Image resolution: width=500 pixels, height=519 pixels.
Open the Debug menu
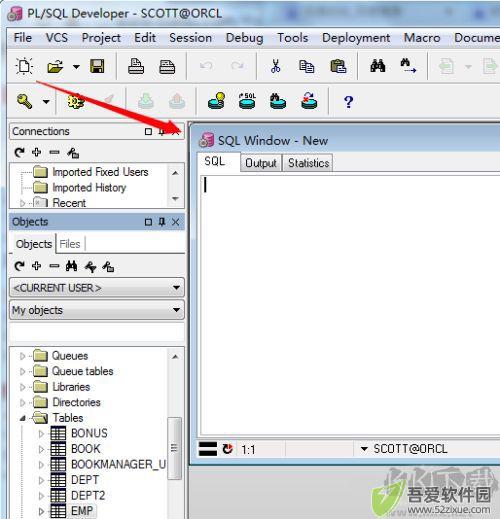[245, 38]
